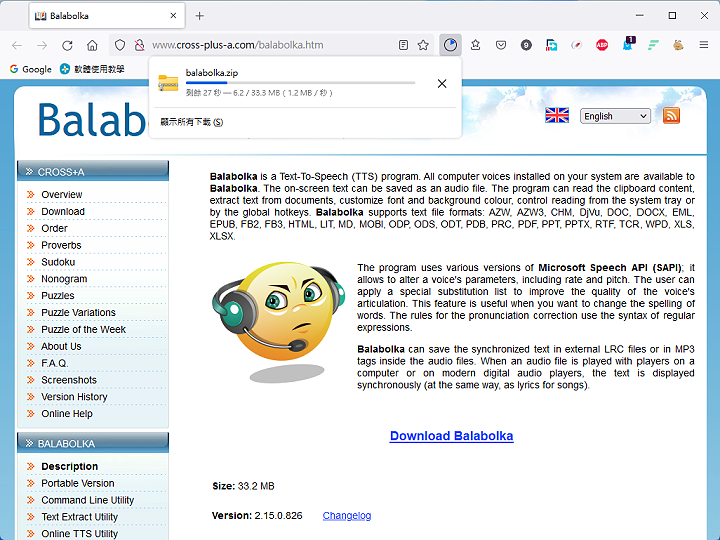The height and width of the screenshot is (540, 720).
Task: Click the red compass extension icon
Action: (577, 45)
